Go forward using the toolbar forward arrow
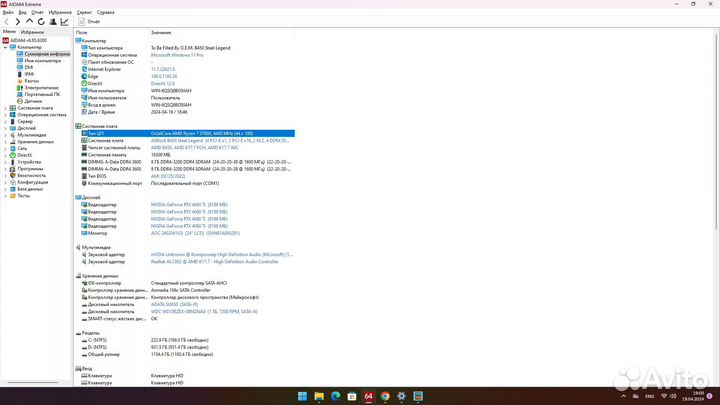 [x=17, y=22]
